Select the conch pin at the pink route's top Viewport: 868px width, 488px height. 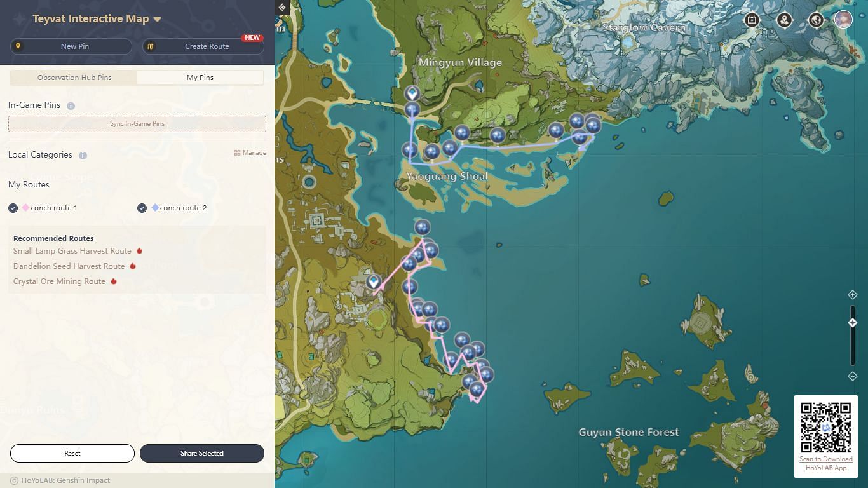coord(422,227)
